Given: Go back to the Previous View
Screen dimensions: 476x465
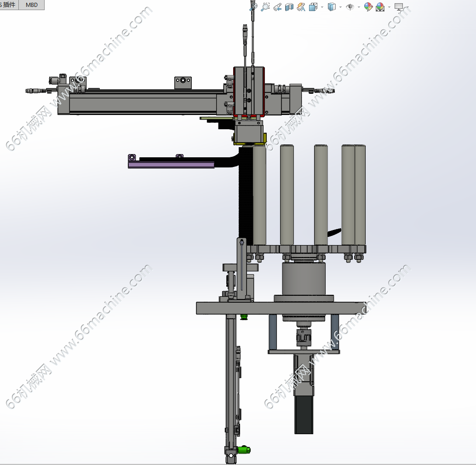Looking at the screenshot, I should click(277, 7).
